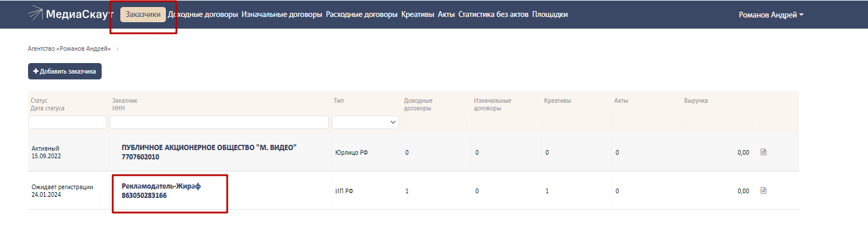The image size is (868, 247).
Task: Open the Рекламодатель-Жираф customer entry
Action: (161, 186)
